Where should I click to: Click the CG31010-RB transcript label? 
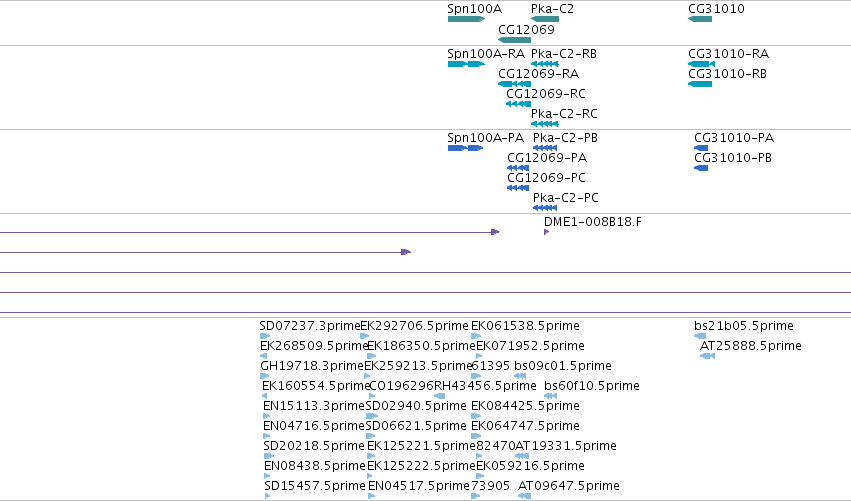click(x=727, y=74)
